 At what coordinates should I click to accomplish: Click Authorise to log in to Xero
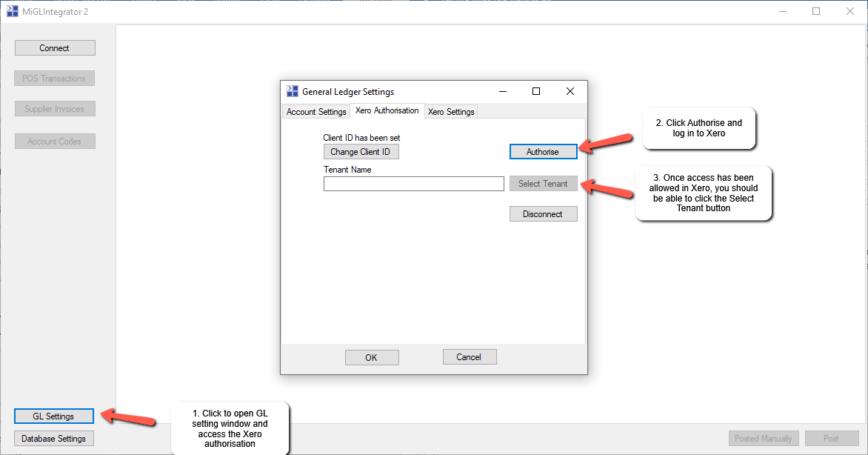tap(543, 152)
